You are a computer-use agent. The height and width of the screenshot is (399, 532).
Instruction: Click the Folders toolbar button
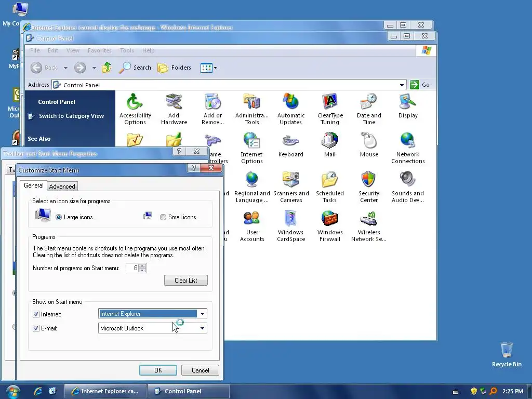tap(175, 68)
